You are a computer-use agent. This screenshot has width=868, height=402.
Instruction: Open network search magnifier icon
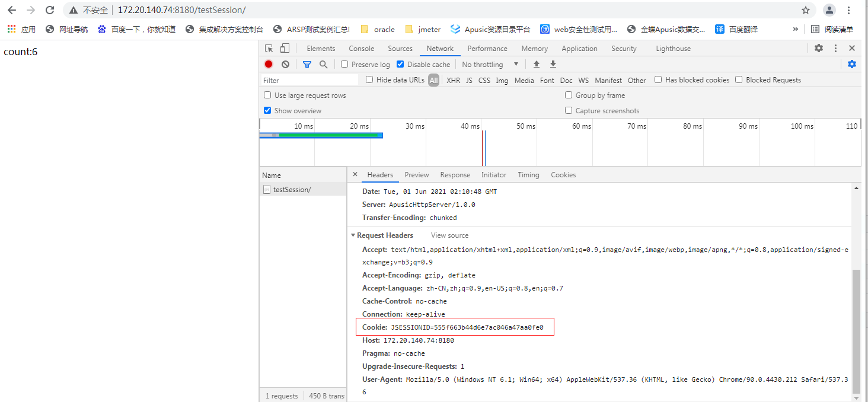point(323,64)
